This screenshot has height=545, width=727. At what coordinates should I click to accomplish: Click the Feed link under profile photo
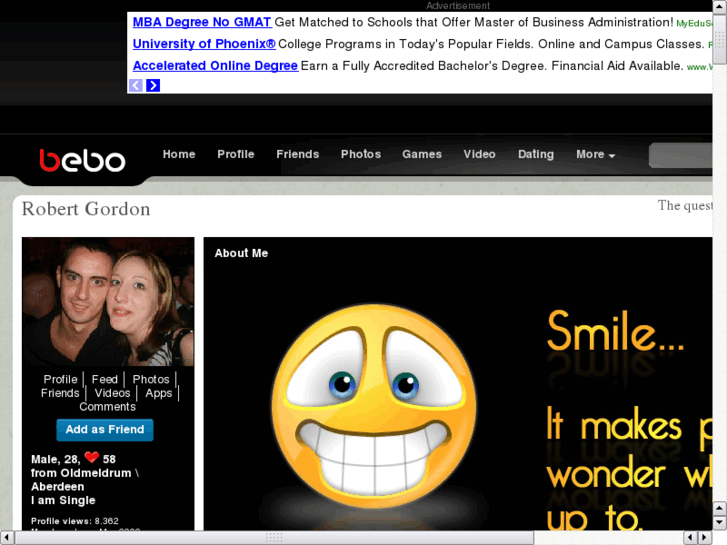click(x=105, y=380)
